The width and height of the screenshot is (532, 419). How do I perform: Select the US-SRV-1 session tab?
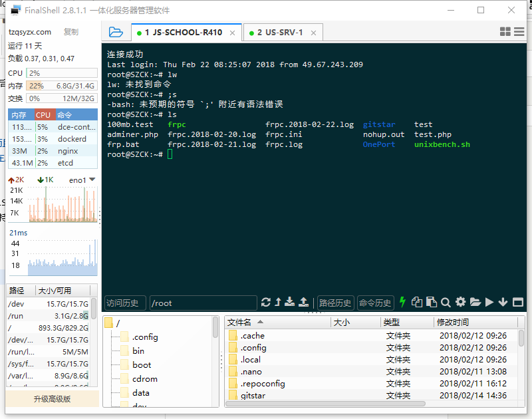coord(283,33)
